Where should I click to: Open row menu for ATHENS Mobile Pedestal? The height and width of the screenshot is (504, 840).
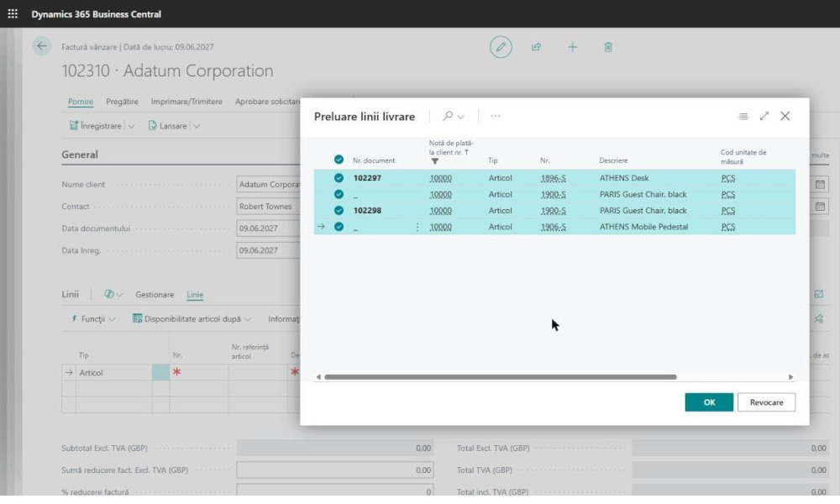[x=417, y=227]
